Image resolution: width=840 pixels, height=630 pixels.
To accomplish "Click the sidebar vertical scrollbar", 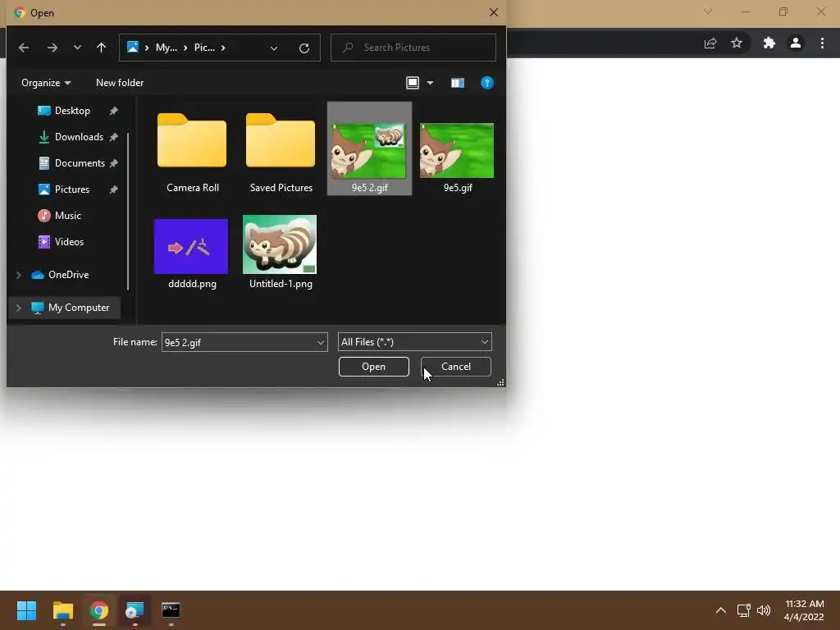I will 128,211.
